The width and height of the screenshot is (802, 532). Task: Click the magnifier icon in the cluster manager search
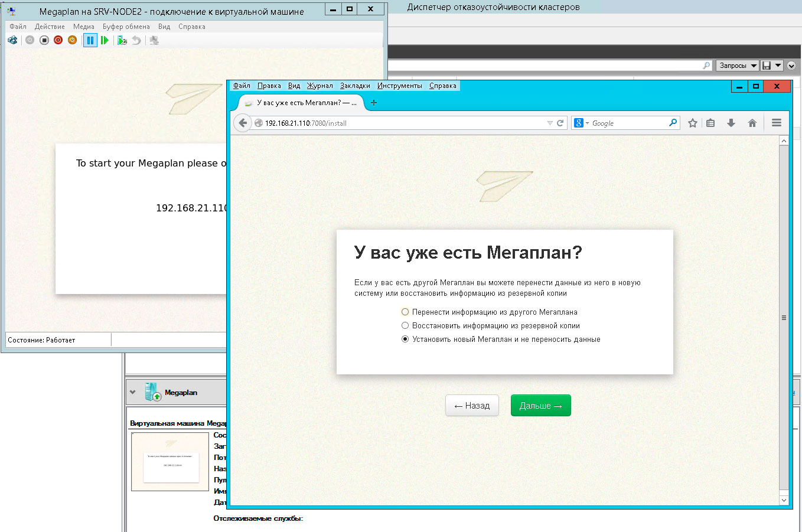point(706,66)
